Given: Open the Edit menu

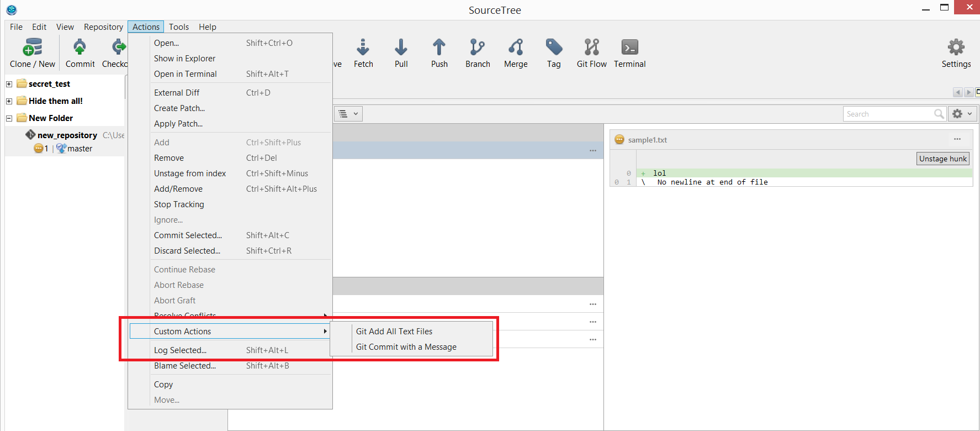Looking at the screenshot, I should pos(39,27).
